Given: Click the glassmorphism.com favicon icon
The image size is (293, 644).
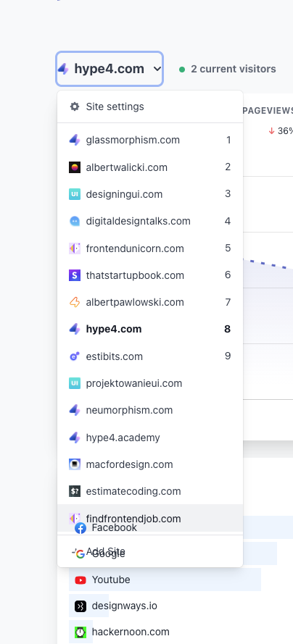Looking at the screenshot, I should click(x=75, y=140).
